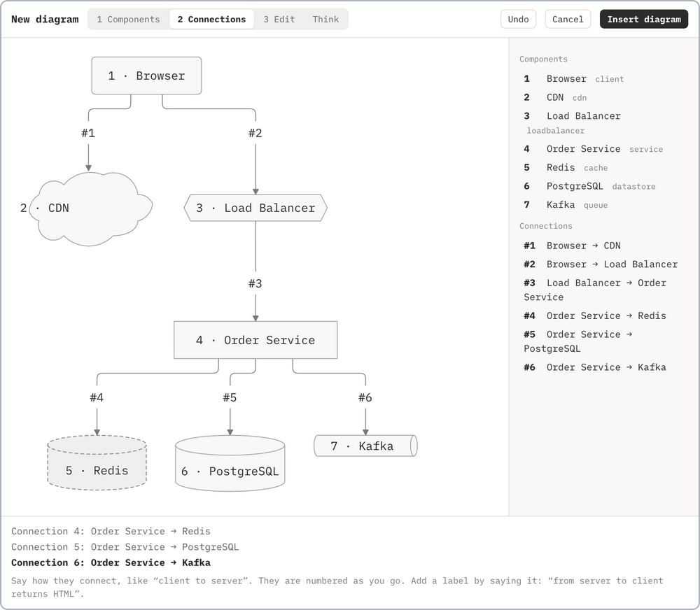
Task: Insert the diagram with Insert diagram button
Action: point(644,19)
